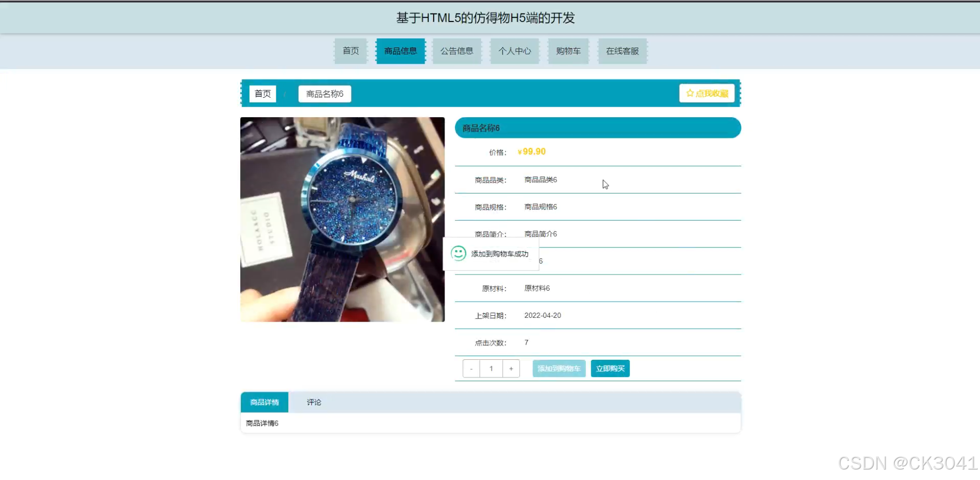Click the 立即购买 buy now button

(x=610, y=368)
